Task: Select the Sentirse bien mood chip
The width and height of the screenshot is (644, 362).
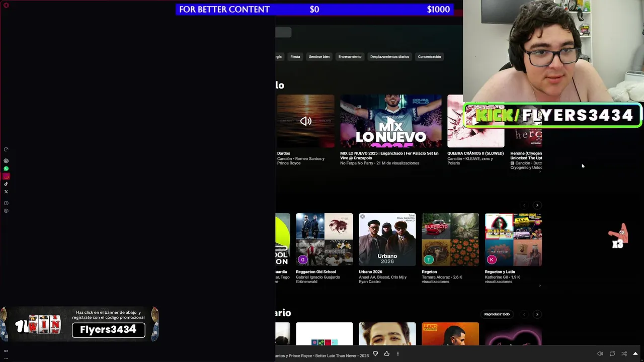Action: [319, 57]
